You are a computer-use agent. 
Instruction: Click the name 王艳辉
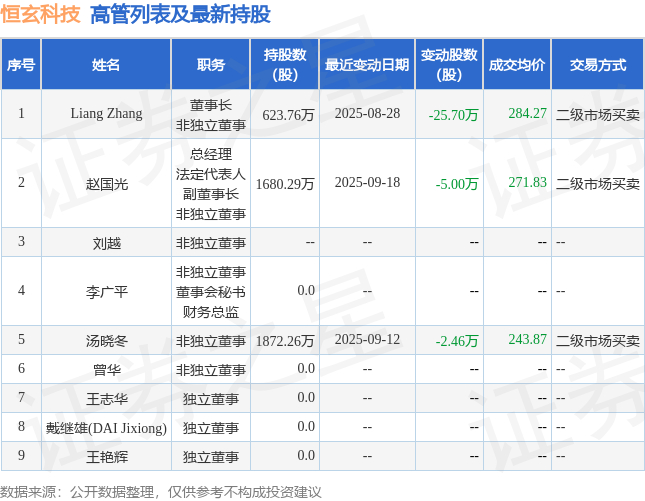(107, 457)
